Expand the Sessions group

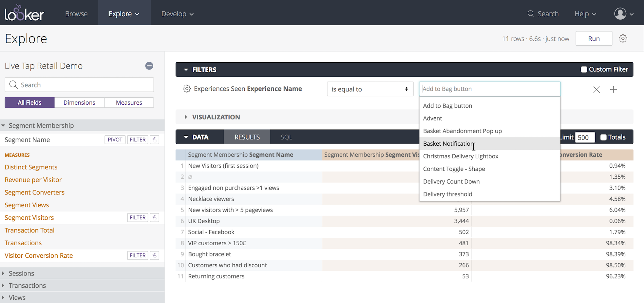3,273
